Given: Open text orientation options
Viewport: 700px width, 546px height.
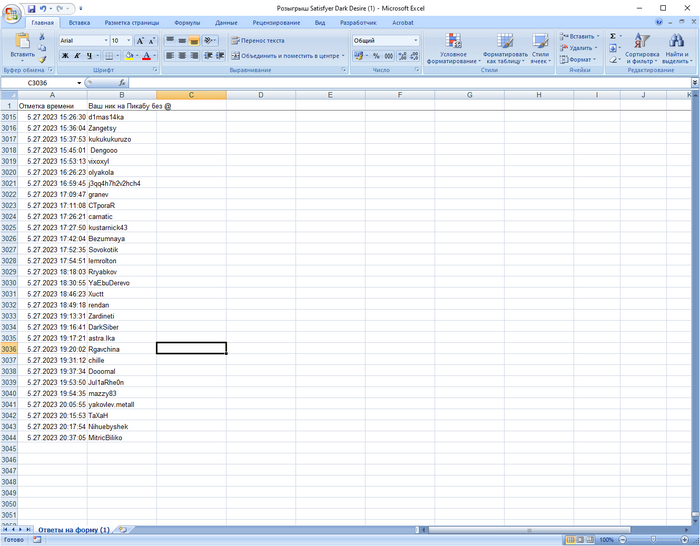Looking at the screenshot, I should (209, 40).
